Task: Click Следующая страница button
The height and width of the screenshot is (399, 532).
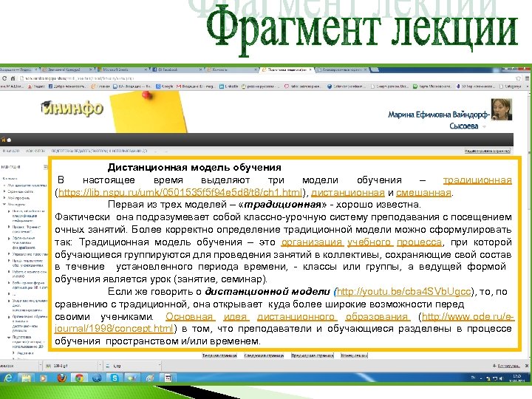Action: click(264, 355)
